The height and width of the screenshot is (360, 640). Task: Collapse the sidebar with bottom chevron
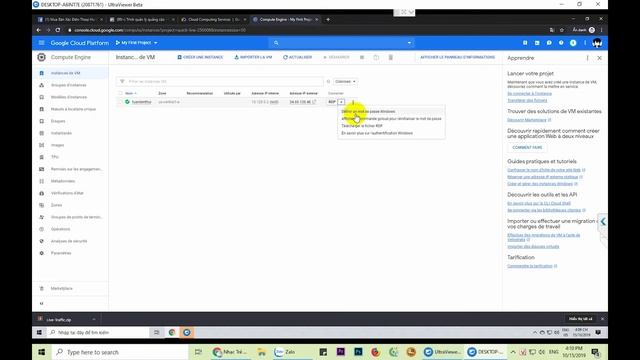point(42,304)
